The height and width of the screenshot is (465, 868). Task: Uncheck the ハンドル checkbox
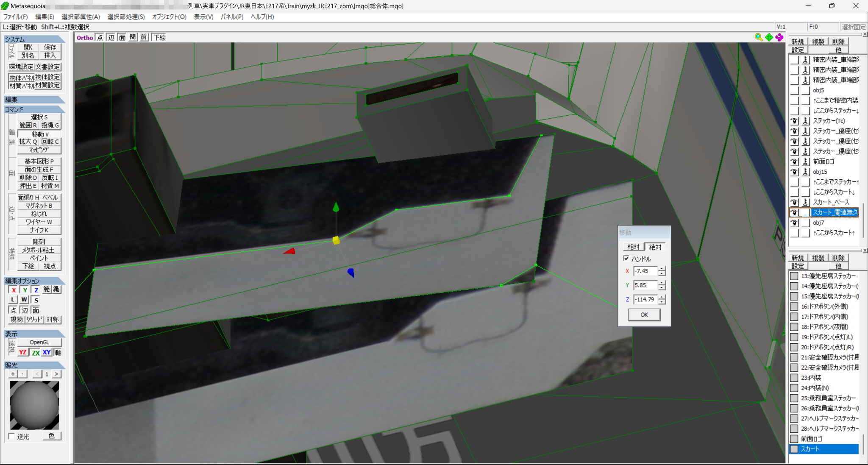pos(626,259)
